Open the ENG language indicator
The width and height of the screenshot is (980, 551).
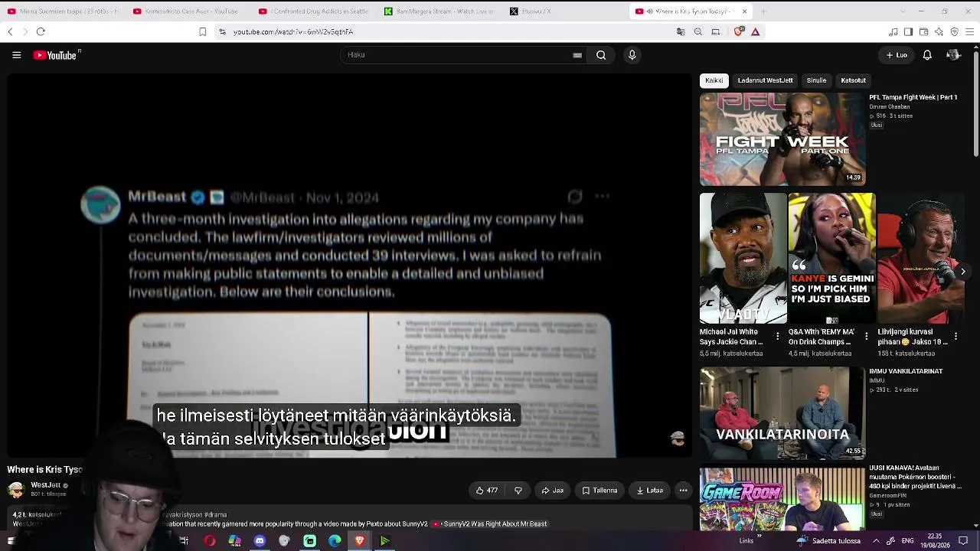point(907,541)
